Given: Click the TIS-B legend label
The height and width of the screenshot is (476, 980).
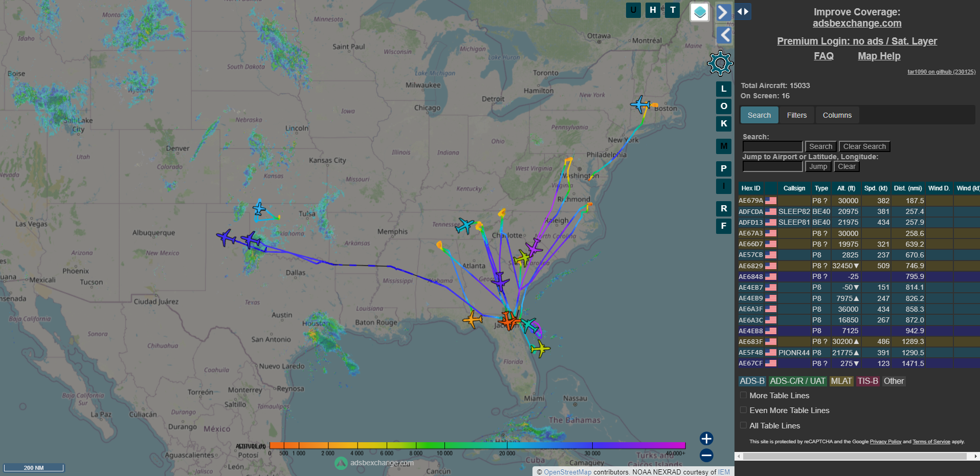Looking at the screenshot, I should point(867,381).
